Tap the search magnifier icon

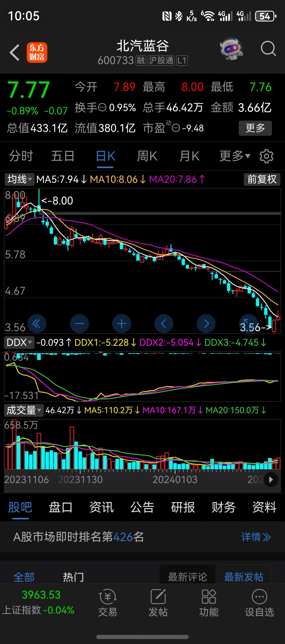click(268, 49)
